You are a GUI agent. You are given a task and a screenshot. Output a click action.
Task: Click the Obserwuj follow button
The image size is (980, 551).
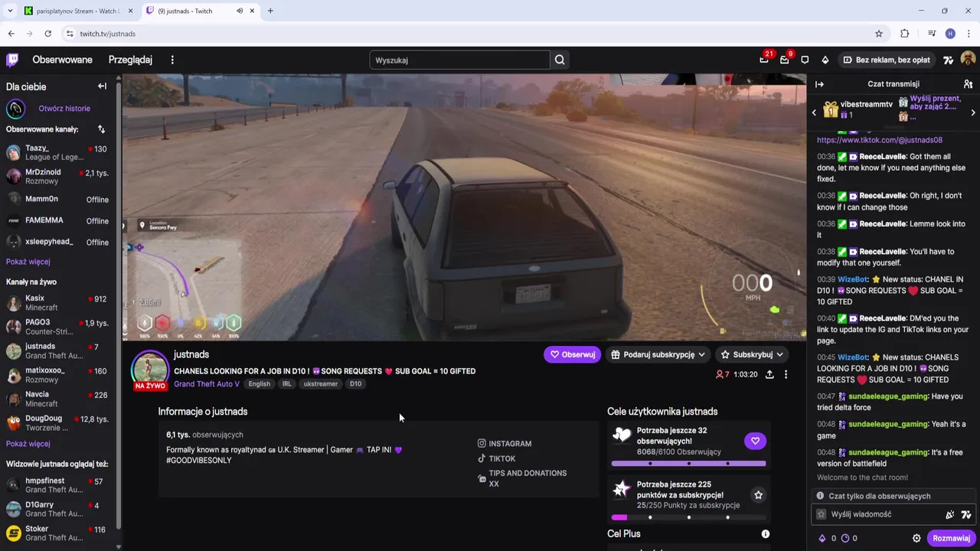[573, 354]
